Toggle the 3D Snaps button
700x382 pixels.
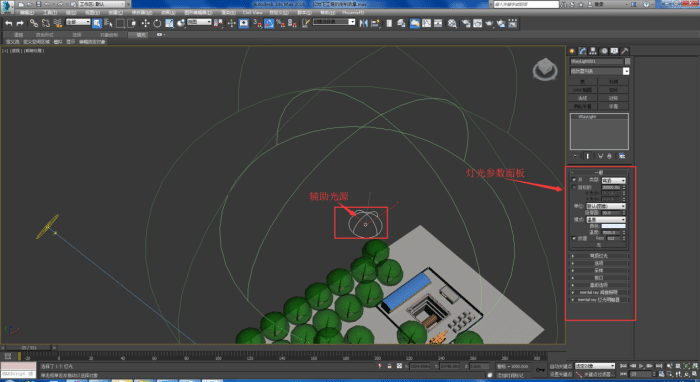click(x=258, y=23)
